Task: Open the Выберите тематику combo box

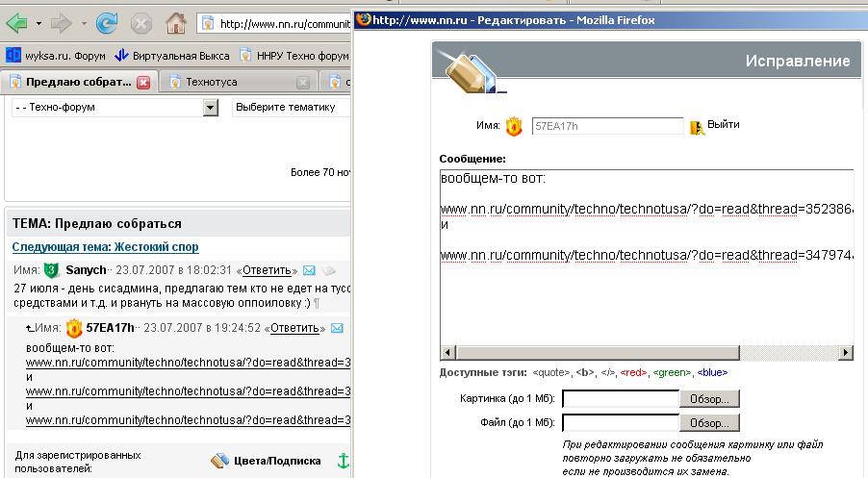Action: coord(289,108)
